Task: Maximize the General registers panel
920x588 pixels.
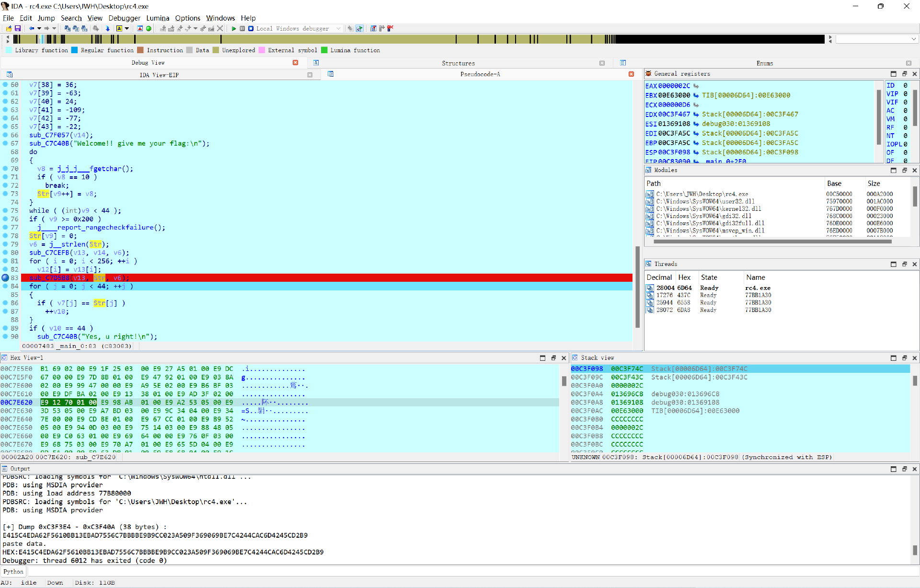Action: click(893, 74)
